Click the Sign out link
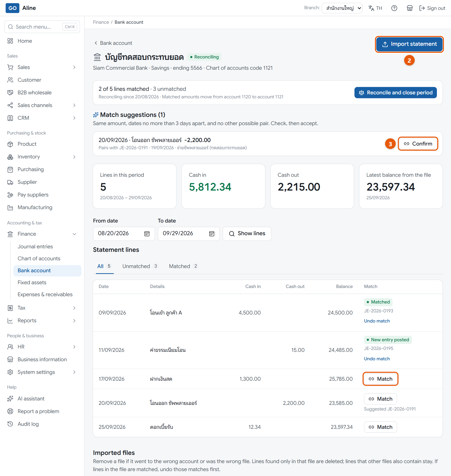The image size is (451, 476). coord(432,8)
